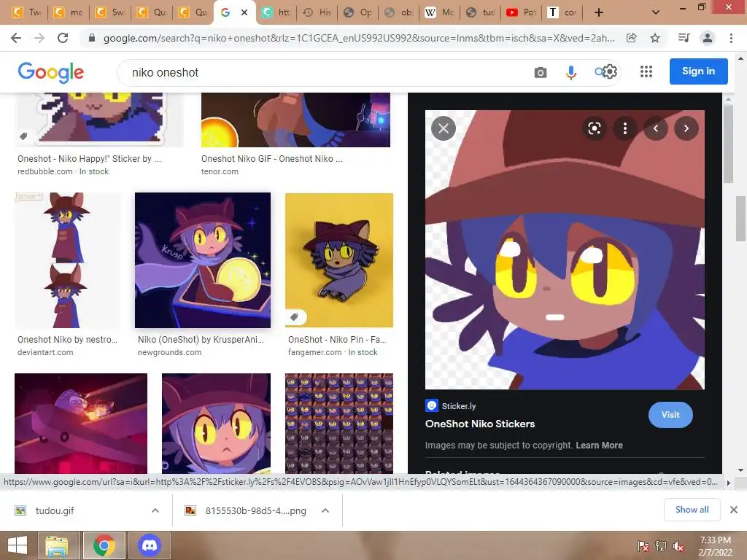Image resolution: width=747 pixels, height=560 pixels.
Task: Open muted volume tray icon
Action: (678, 546)
